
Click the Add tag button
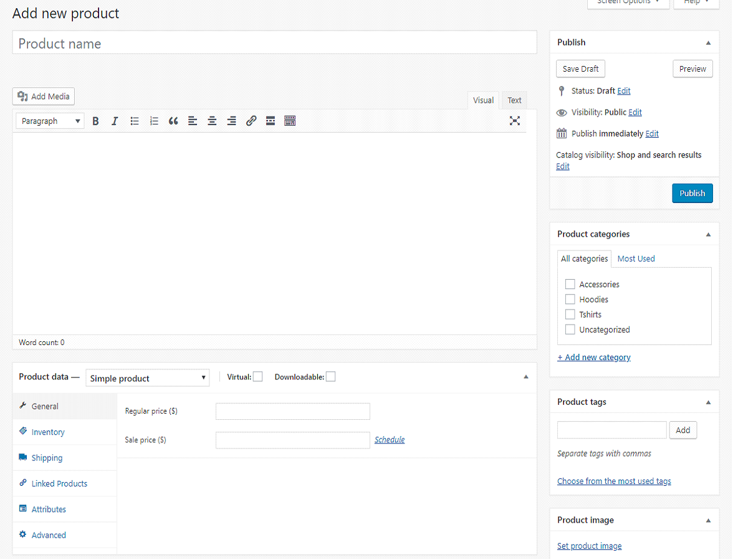point(683,430)
